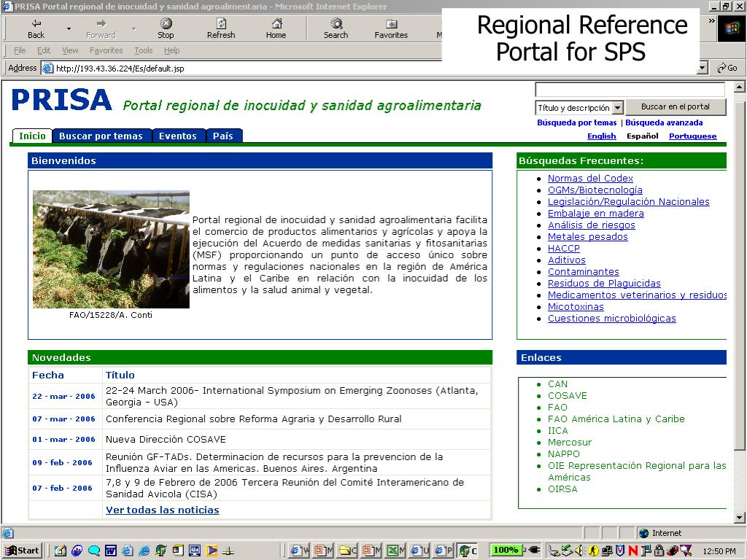Open the Micotoxinas link
The width and height of the screenshot is (747, 560).
click(x=576, y=307)
